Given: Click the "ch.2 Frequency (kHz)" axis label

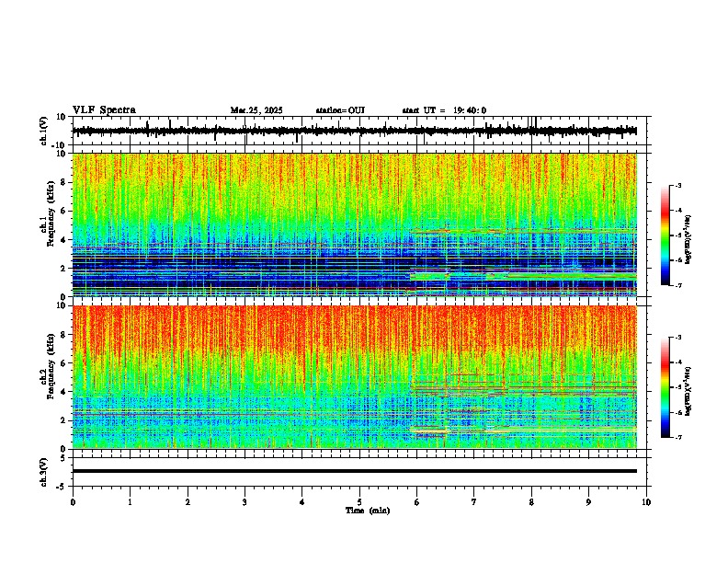Looking at the screenshot, I should (x=48, y=366).
